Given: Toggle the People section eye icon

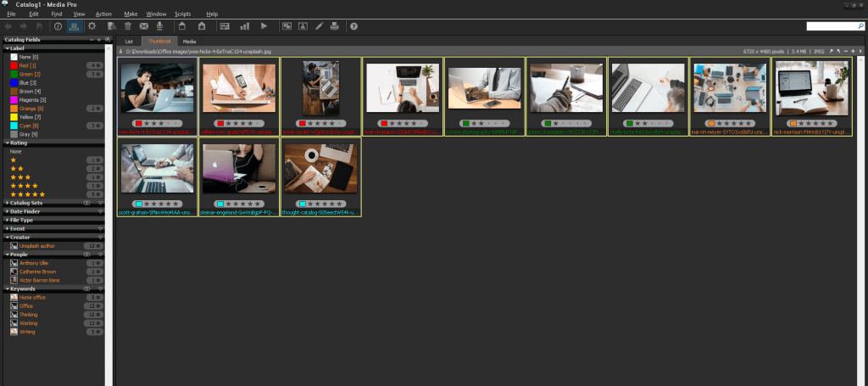Looking at the screenshot, I should pos(88,255).
